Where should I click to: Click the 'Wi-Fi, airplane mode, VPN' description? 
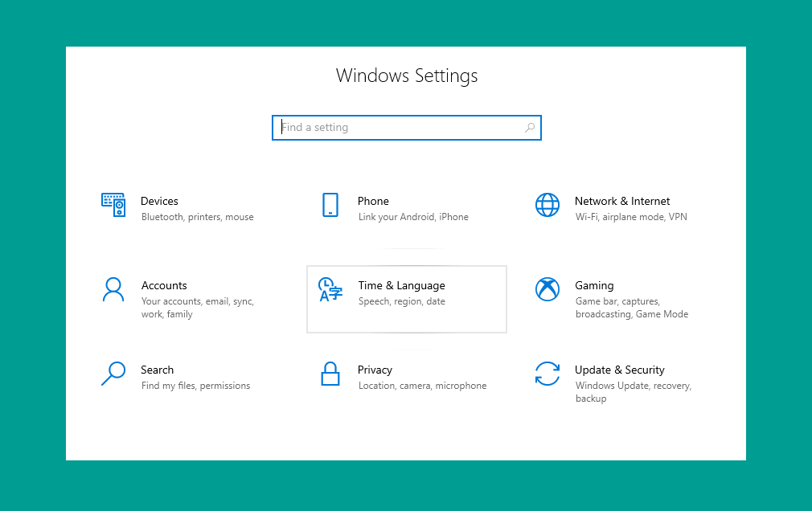(631, 217)
